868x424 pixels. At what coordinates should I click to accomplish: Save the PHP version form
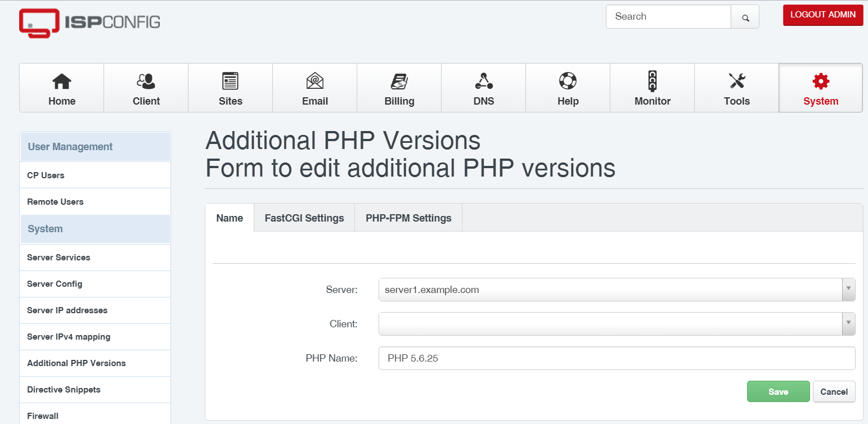[x=779, y=392]
